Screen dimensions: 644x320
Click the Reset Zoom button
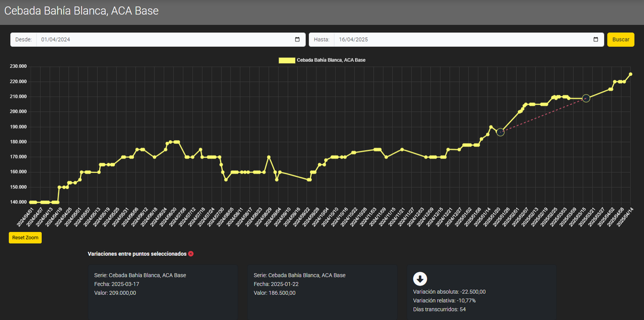25,238
